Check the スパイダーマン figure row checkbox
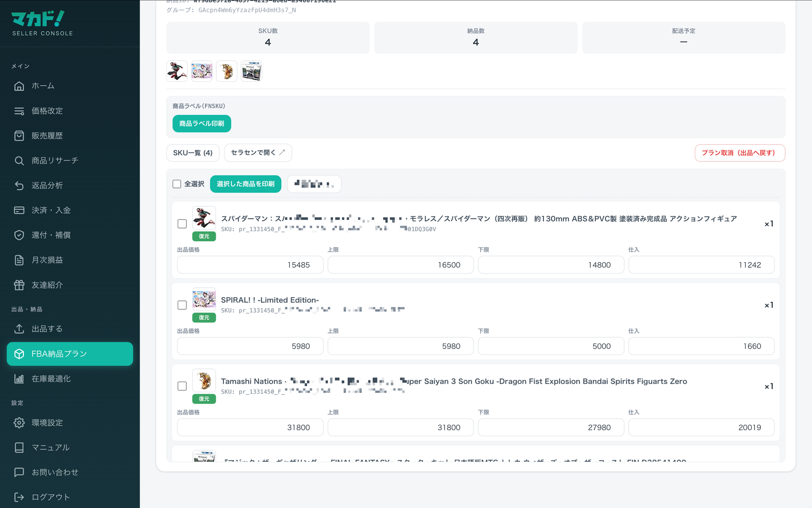812x508 pixels. pos(182,224)
